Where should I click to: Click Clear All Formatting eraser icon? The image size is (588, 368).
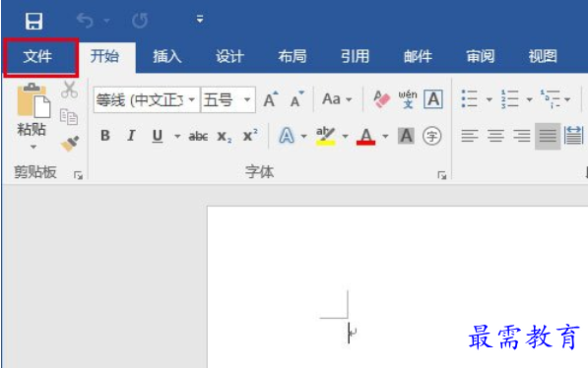click(381, 99)
